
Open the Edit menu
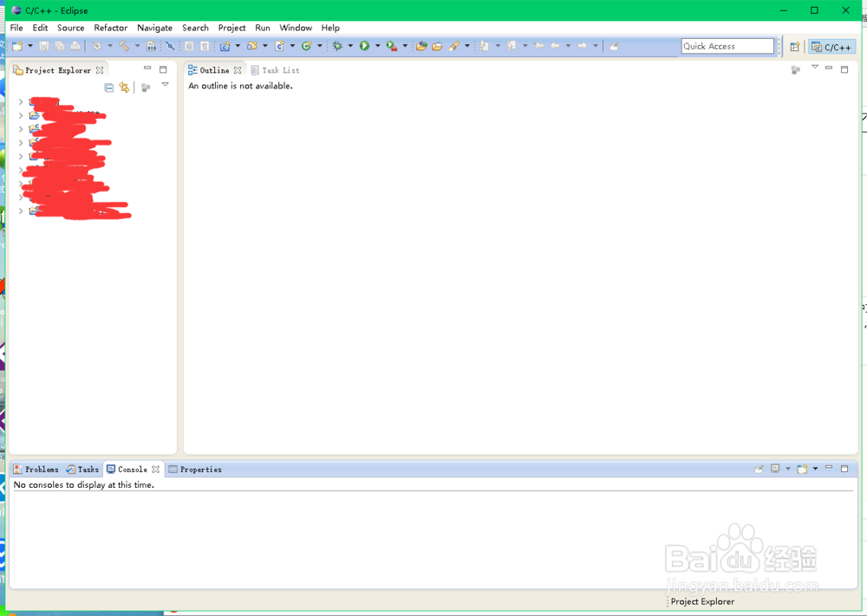(40, 28)
